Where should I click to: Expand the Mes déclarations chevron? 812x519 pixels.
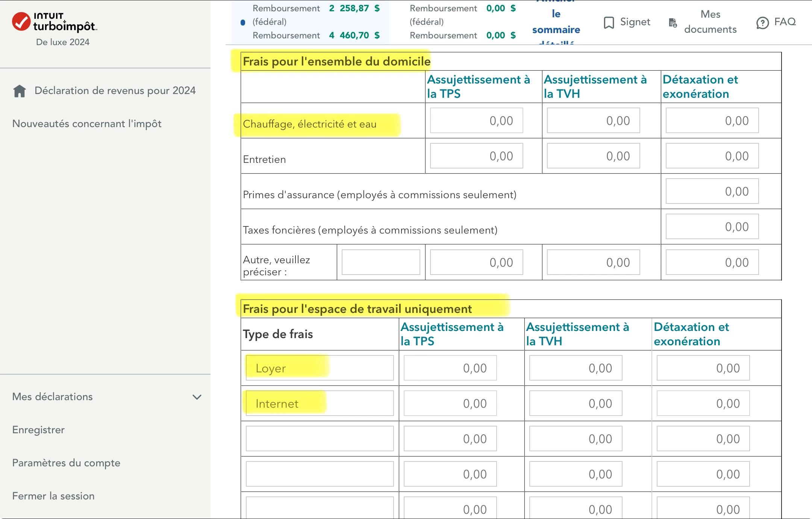click(x=197, y=397)
